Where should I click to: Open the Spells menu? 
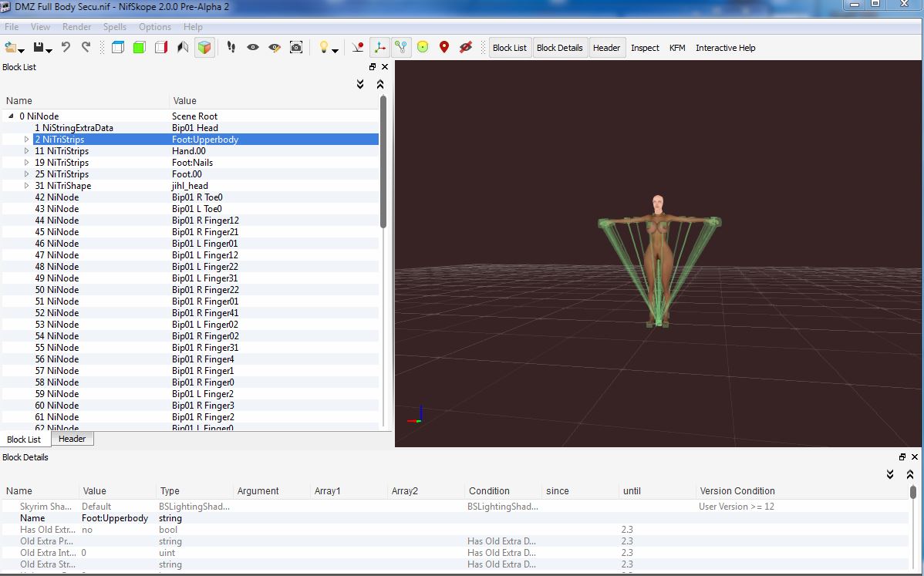coord(114,27)
